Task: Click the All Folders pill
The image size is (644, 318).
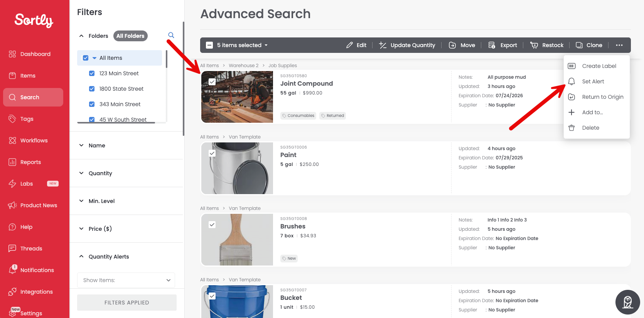Action: click(x=130, y=36)
